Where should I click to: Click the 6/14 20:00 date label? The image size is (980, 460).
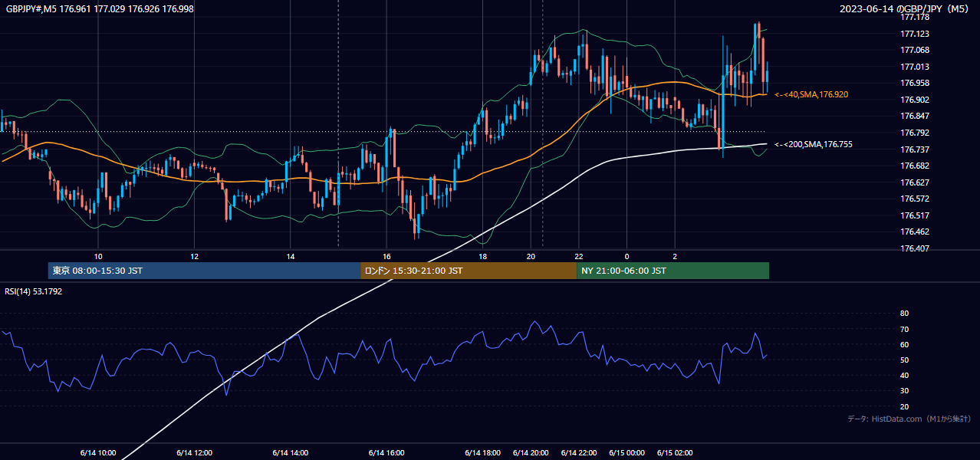531,452
